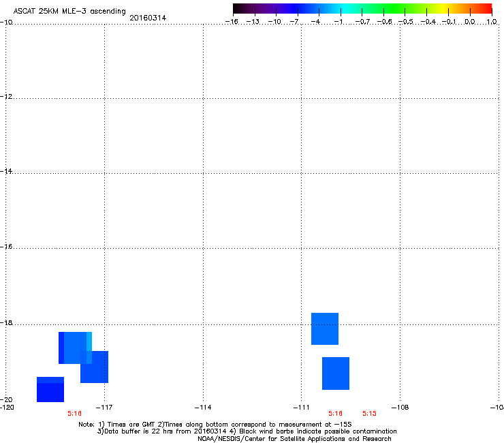Screen dimensions: 504x443
Task: Click the red 5:15 time label
Action: tap(369, 414)
